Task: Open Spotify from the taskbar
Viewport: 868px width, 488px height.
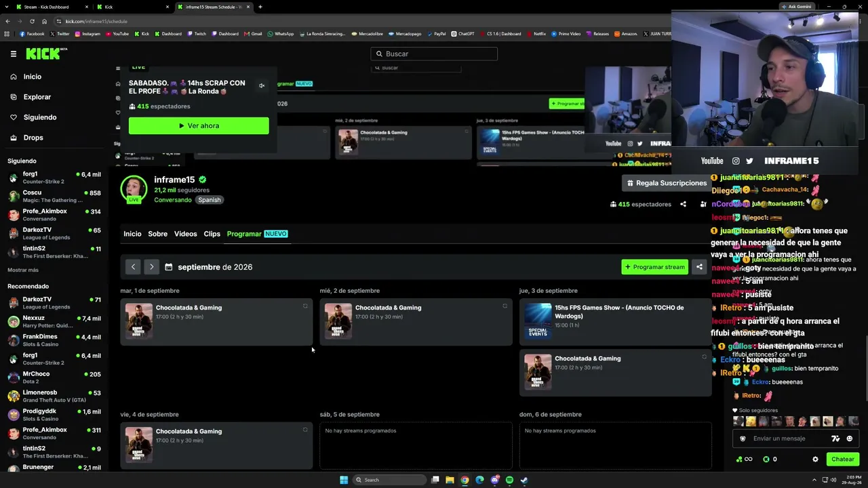Action: 509,480
